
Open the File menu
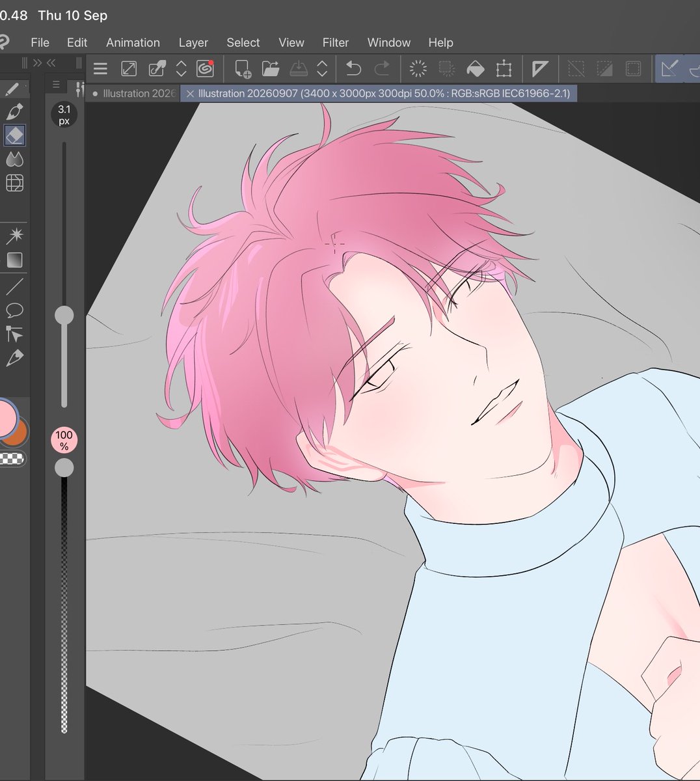40,42
